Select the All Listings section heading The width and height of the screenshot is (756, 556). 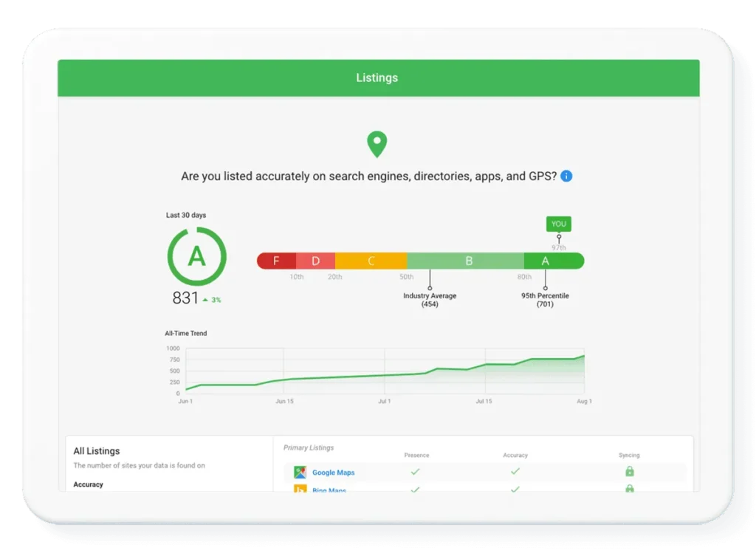[96, 451]
